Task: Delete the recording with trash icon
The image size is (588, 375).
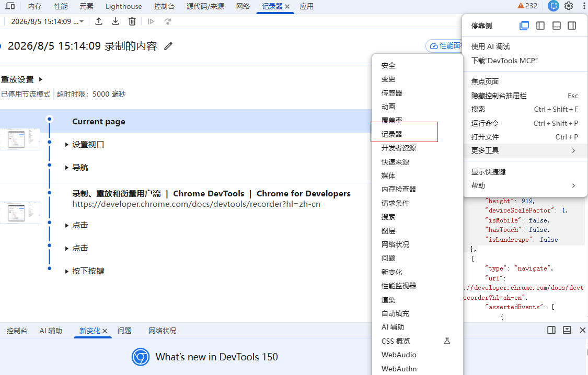Action: pyautogui.click(x=132, y=21)
